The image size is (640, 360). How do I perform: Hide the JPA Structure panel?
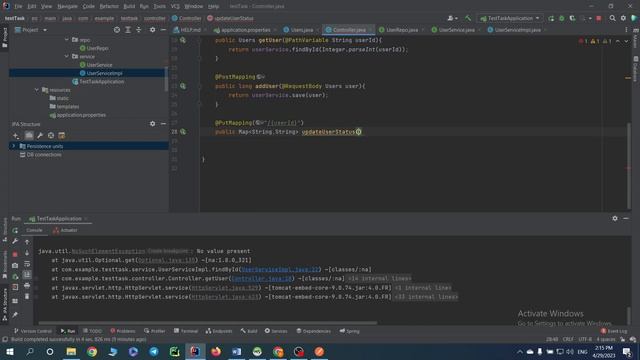(163, 124)
